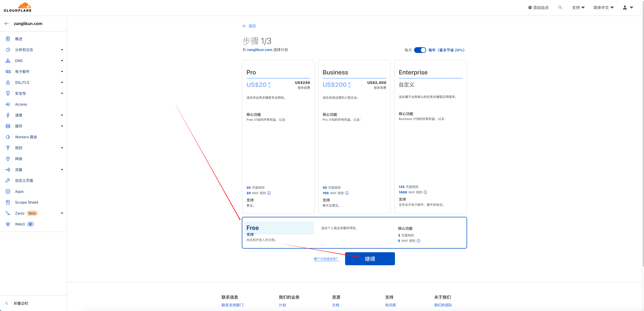Open the 简体中文 language dropdown
The image size is (644, 311).
(x=603, y=8)
